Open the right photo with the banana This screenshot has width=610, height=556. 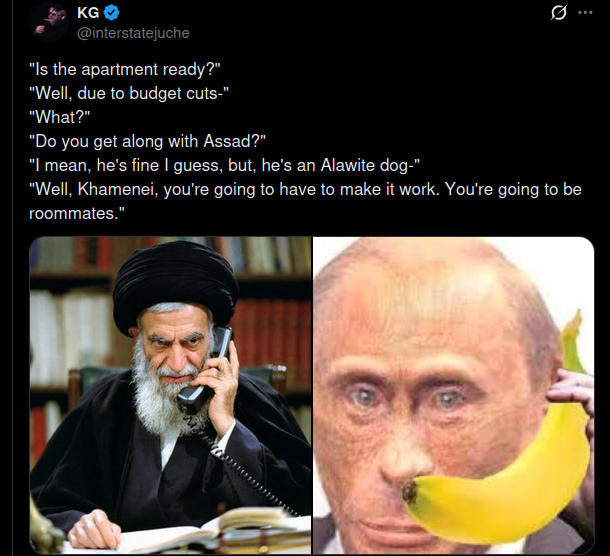click(x=454, y=395)
